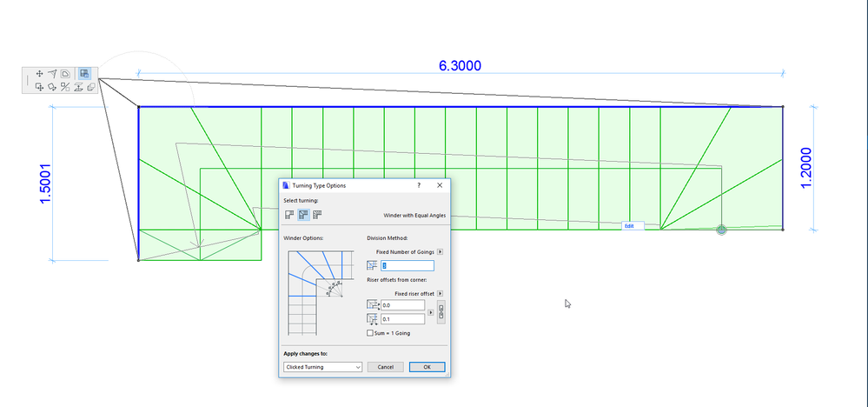Viewport: 868px width, 407px height.
Task: Click the highlighted Turning Type pet palette icon
Action: 84,73
